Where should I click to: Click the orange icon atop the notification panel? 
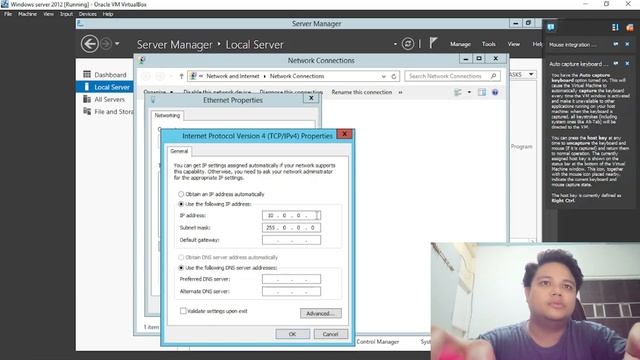pyautogui.click(x=630, y=27)
